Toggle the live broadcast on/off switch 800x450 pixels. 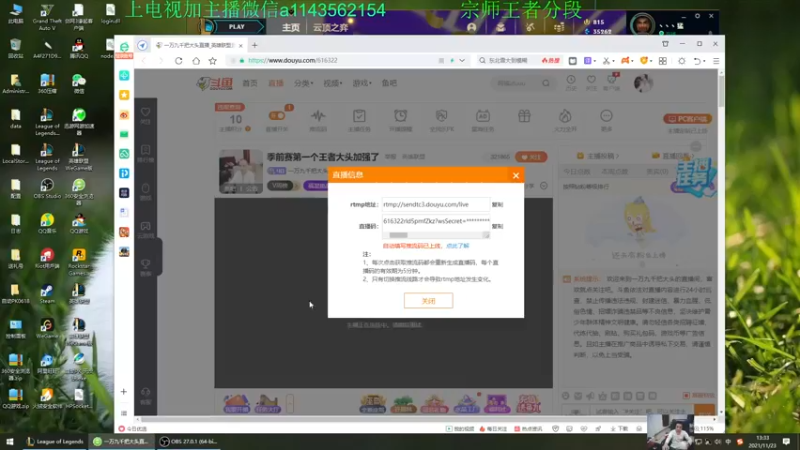click(x=277, y=116)
